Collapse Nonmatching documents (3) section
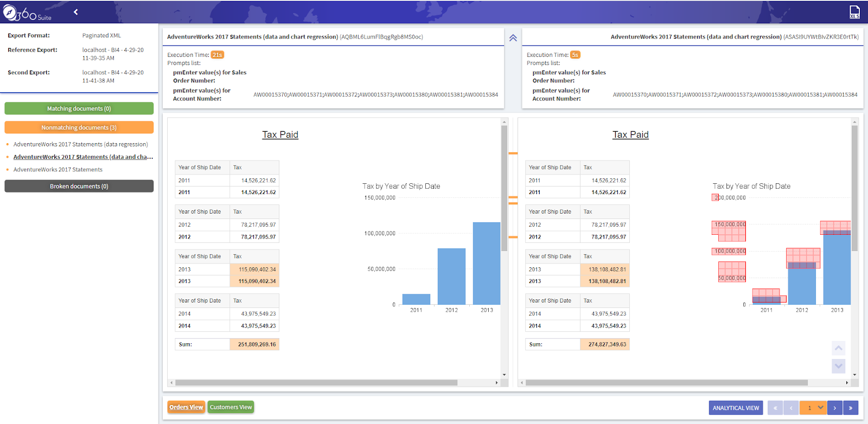 (79, 127)
